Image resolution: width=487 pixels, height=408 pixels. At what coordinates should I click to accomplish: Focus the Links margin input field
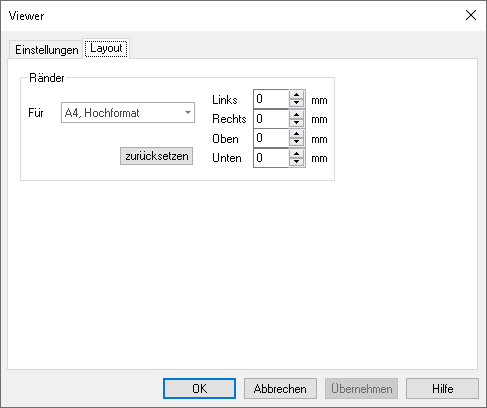(271, 99)
